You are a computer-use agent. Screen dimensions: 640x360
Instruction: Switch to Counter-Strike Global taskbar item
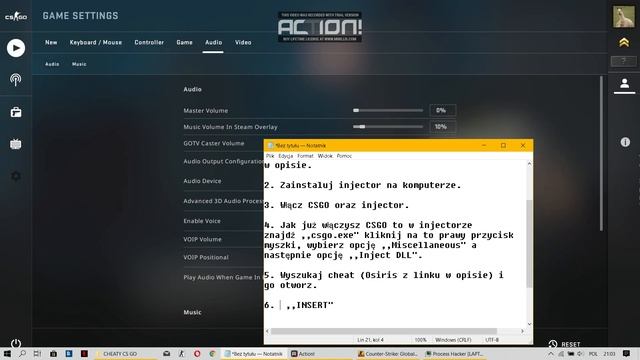pos(388,354)
